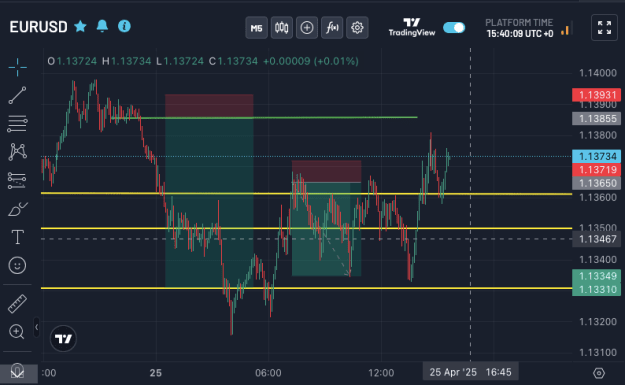625x385 pixels.
Task: Select the brush drawing tool
Action: click(18, 209)
